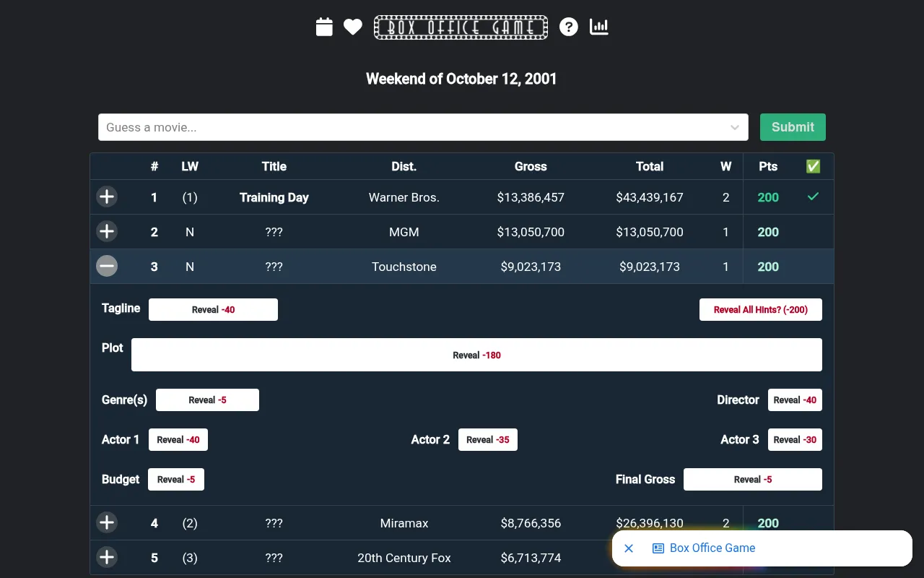Image resolution: width=924 pixels, height=578 pixels.
Task: Click the Box Office Game logo
Action: pos(461,27)
